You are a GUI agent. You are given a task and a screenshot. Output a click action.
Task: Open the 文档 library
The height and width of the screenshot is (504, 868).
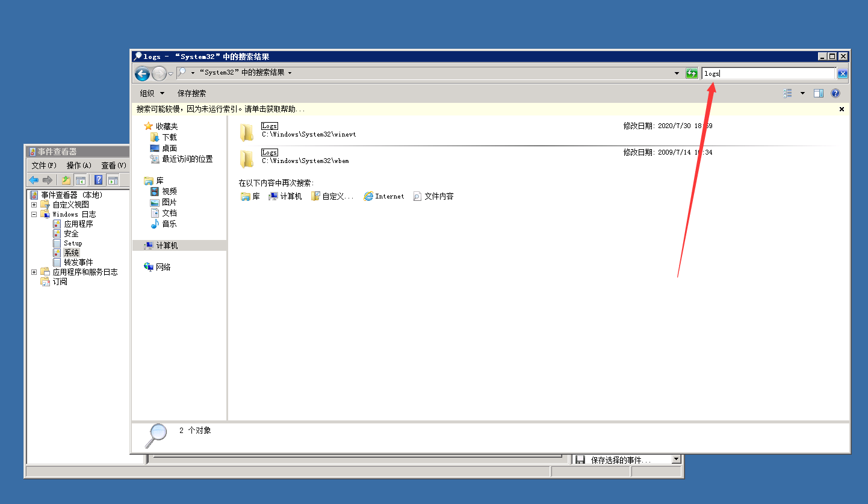(164, 213)
